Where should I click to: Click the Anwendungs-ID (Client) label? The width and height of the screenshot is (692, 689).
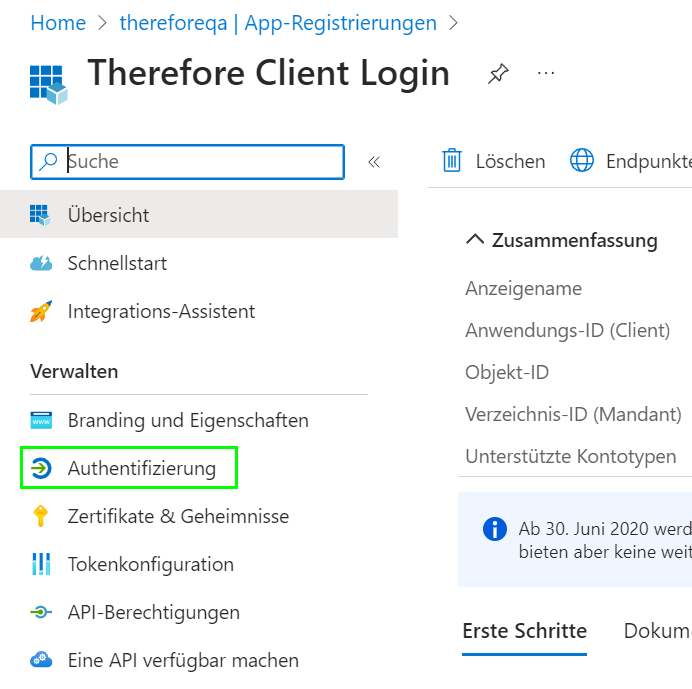pos(568,330)
